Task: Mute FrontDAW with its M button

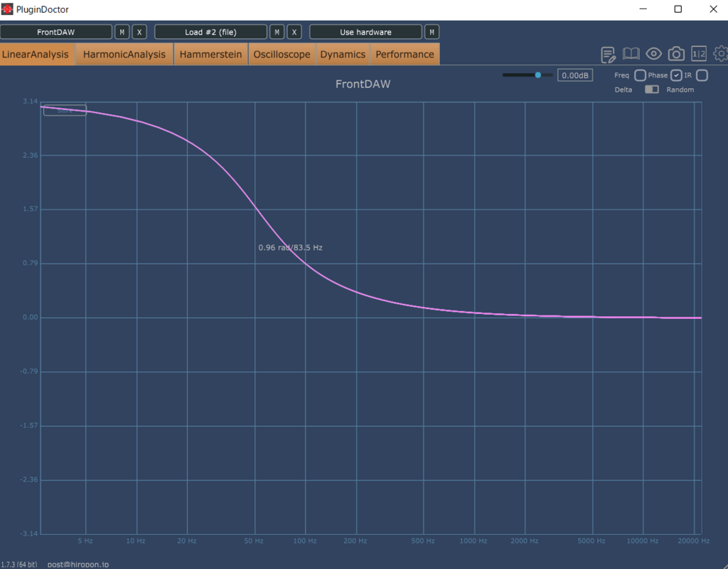Action: (122, 32)
